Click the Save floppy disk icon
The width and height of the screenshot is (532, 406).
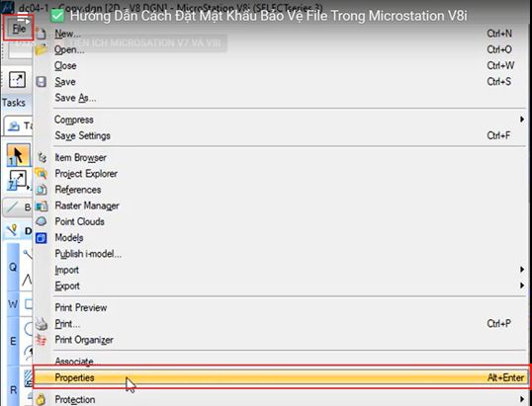42,82
